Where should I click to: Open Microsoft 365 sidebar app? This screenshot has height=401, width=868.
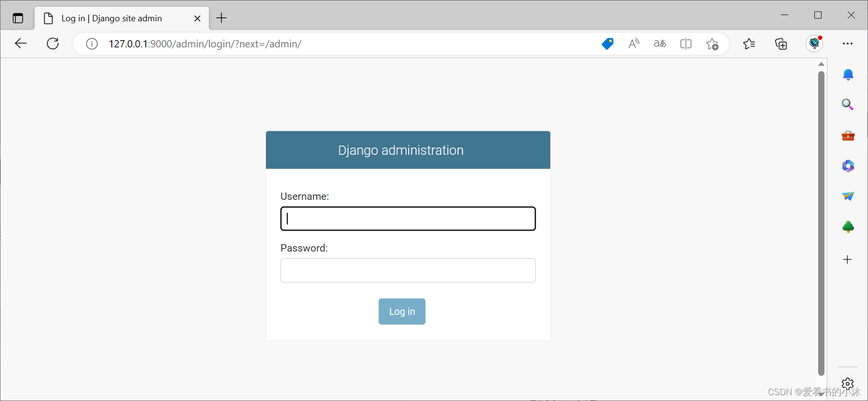click(848, 166)
